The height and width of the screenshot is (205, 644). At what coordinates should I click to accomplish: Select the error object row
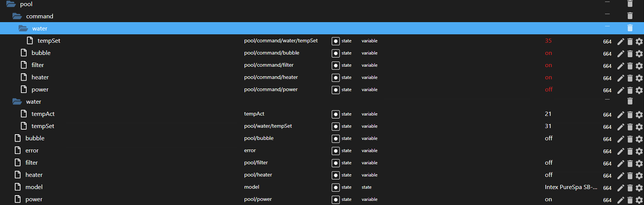[32, 151]
